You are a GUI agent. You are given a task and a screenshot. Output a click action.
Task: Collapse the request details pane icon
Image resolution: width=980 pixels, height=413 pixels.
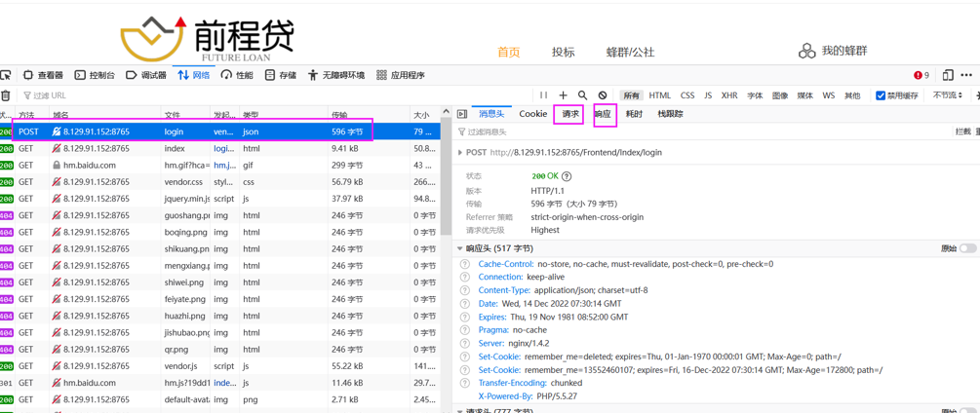pyautogui.click(x=462, y=114)
